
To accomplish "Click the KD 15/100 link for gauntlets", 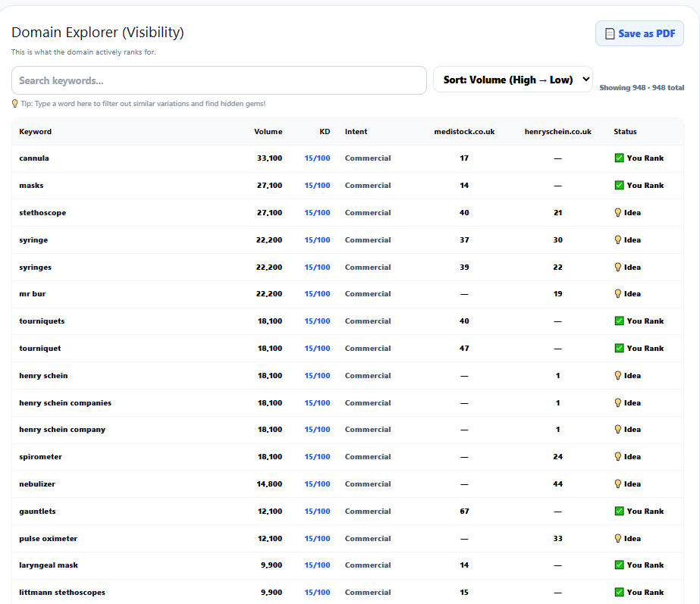I will coord(318,511).
